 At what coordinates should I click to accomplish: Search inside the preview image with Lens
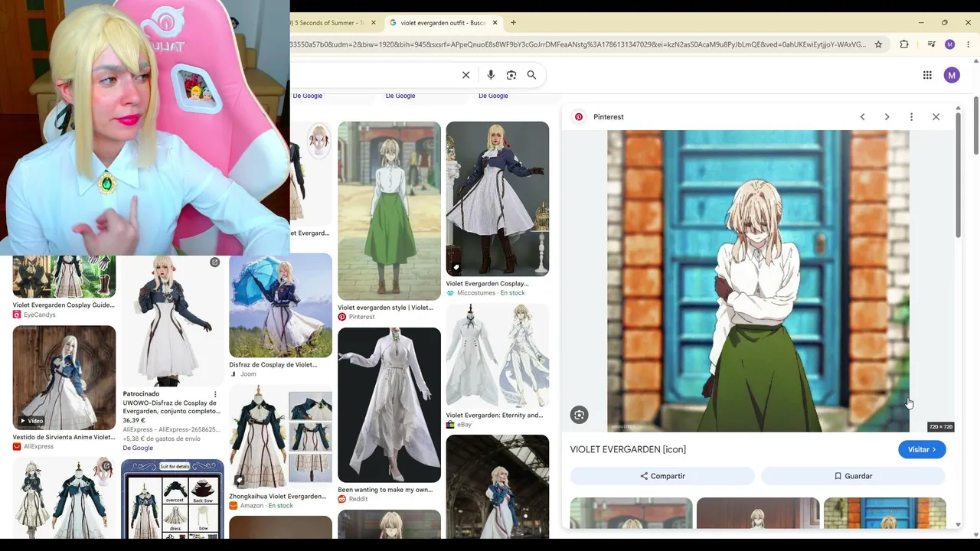click(x=579, y=415)
